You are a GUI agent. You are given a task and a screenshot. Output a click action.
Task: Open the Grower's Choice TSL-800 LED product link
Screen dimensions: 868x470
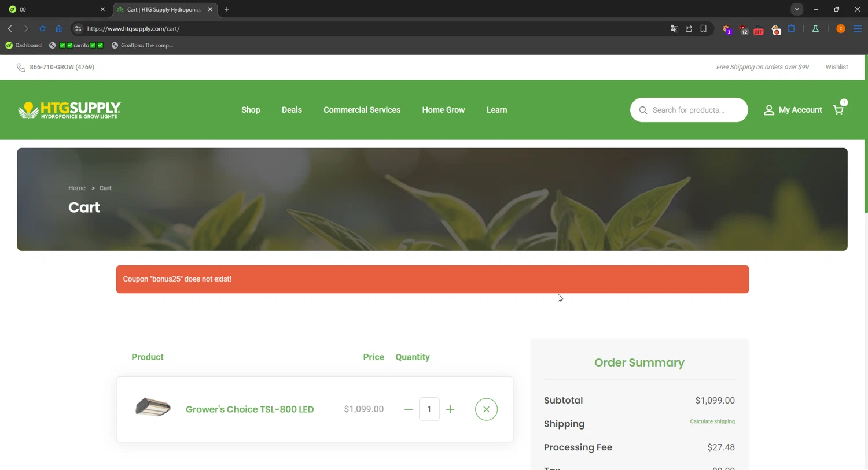pos(249,409)
